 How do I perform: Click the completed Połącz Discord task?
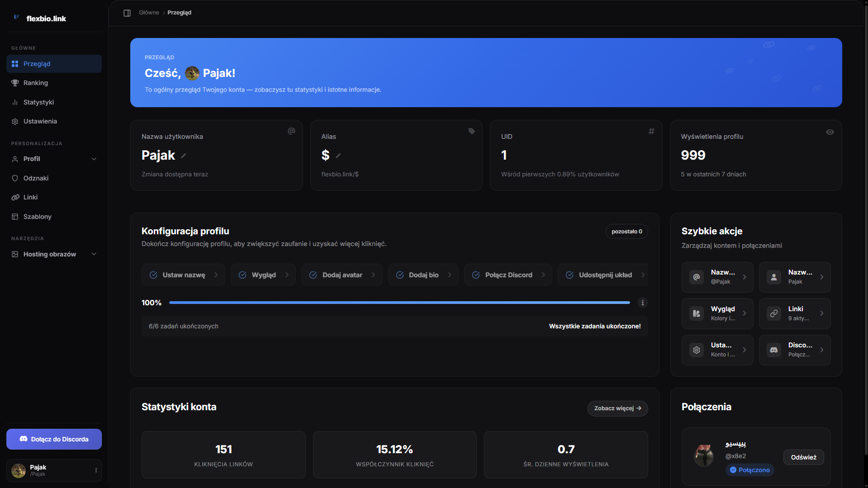click(508, 275)
